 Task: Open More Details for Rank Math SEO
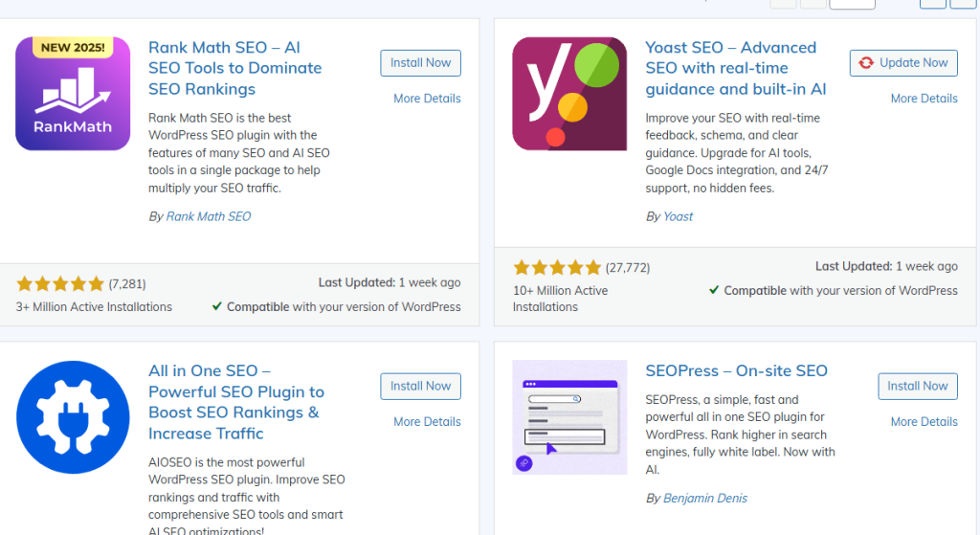point(427,99)
